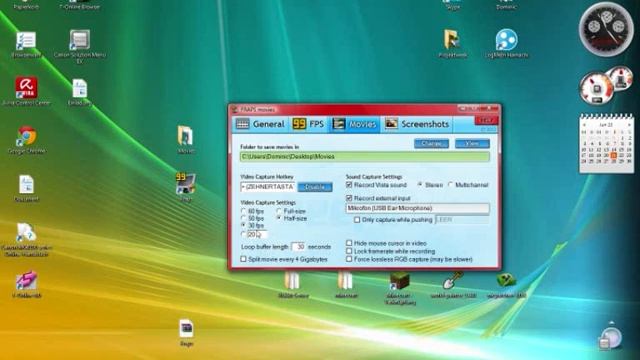Image resolution: width=640 pixels, height=360 pixels.
Task: Open the General tab in FRAPS
Action: click(260, 124)
